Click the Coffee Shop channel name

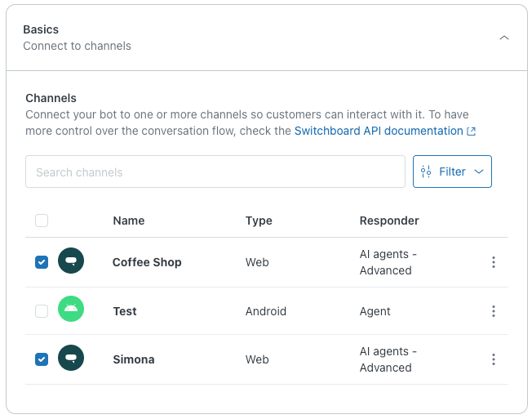coord(147,262)
